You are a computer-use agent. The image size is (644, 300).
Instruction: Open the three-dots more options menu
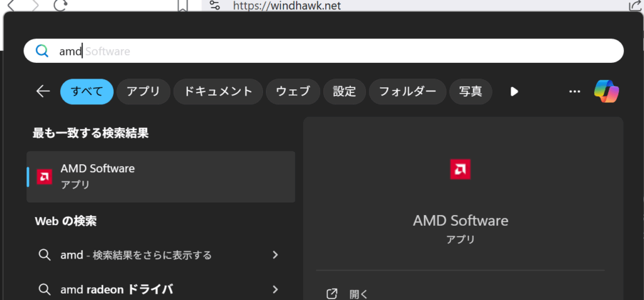click(x=575, y=92)
